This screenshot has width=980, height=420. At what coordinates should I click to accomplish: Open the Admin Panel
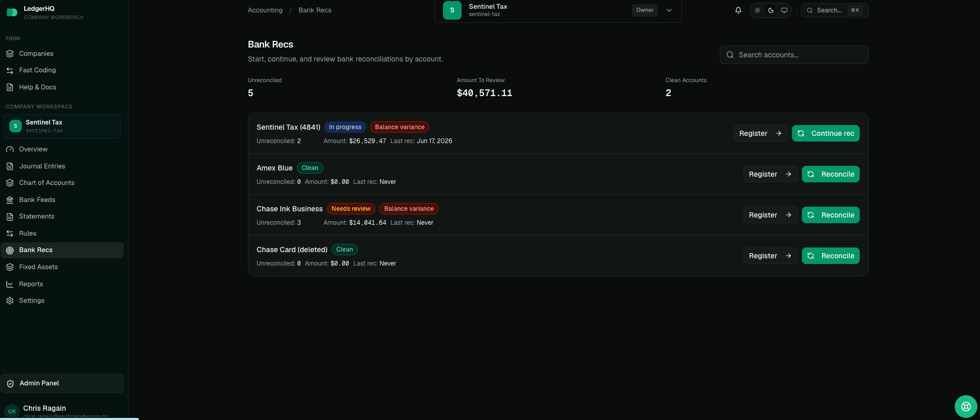(x=62, y=383)
